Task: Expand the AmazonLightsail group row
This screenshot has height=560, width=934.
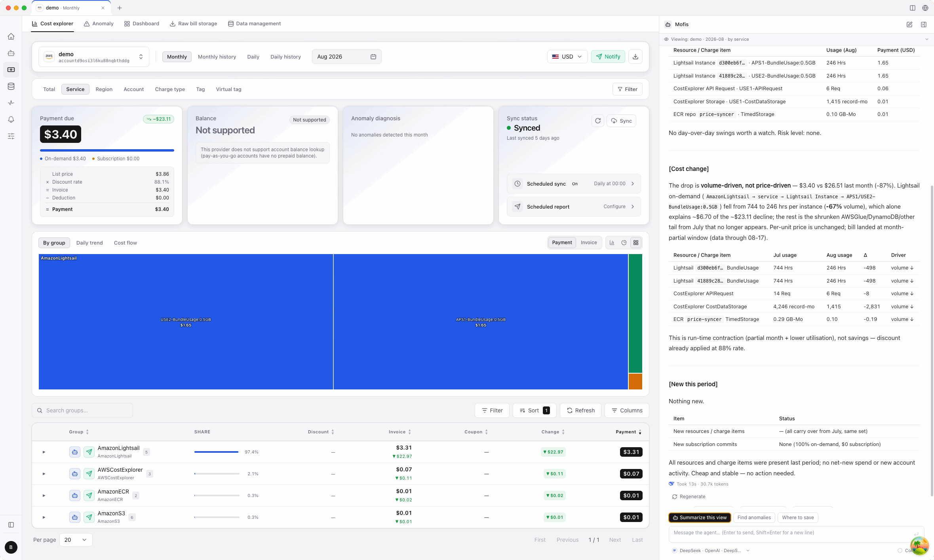Action: click(x=44, y=452)
